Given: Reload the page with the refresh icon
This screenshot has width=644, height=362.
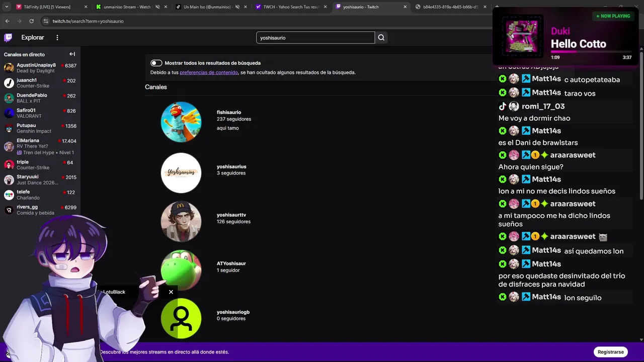Looking at the screenshot, I should coord(31,21).
